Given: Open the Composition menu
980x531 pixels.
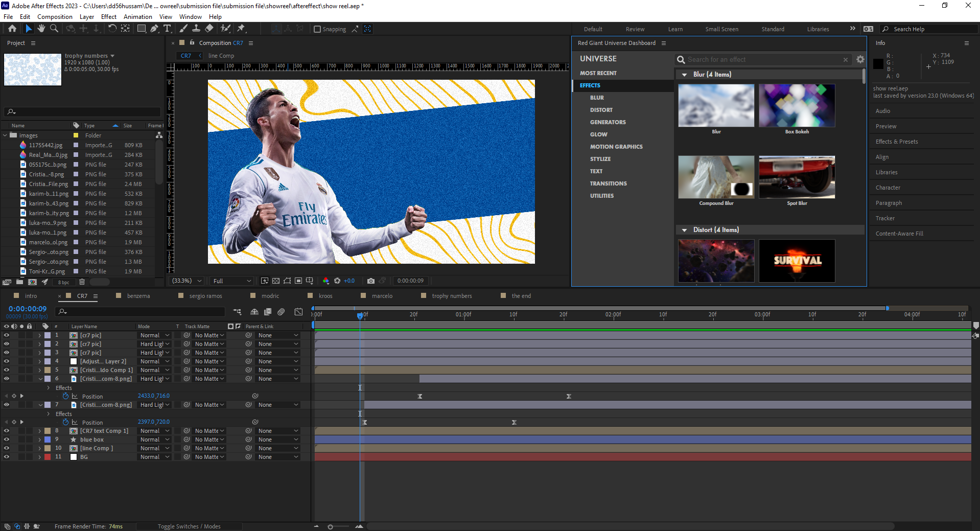Looking at the screenshot, I should (55, 17).
